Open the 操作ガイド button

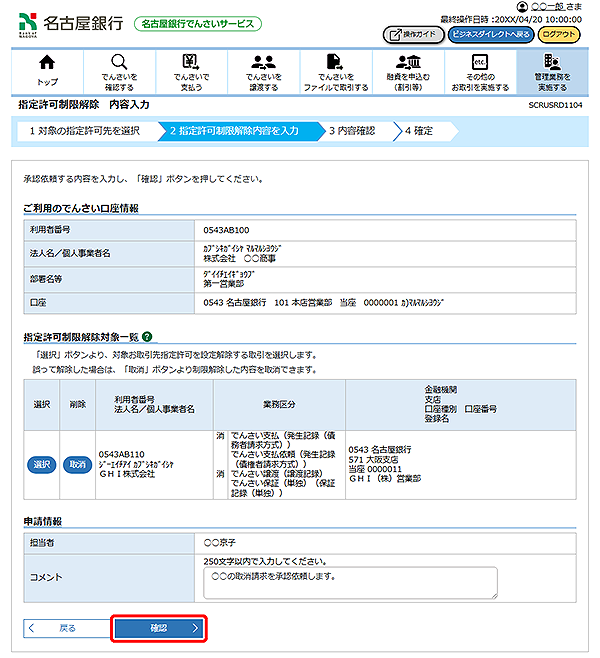412,33
